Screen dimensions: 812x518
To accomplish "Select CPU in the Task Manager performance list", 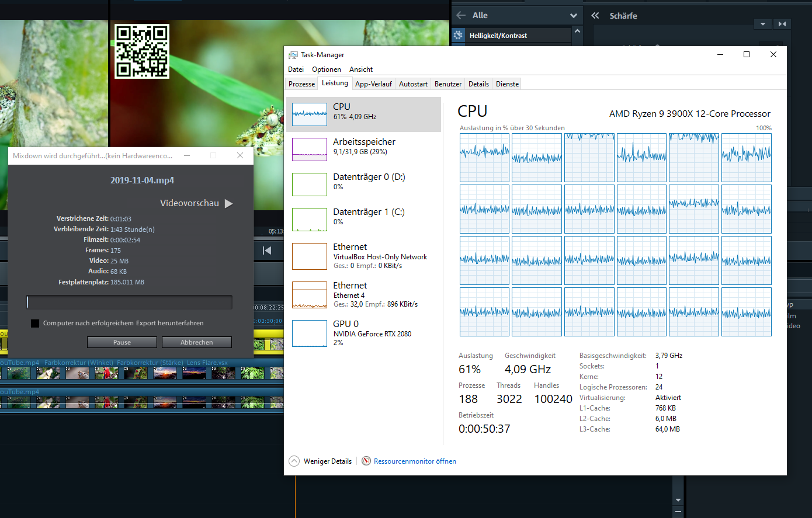I will [x=363, y=114].
